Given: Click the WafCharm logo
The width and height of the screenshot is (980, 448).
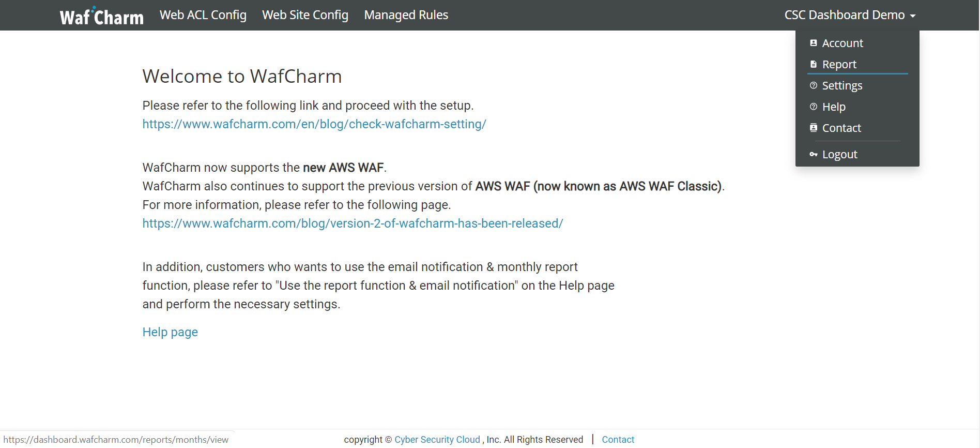Looking at the screenshot, I should [x=101, y=16].
